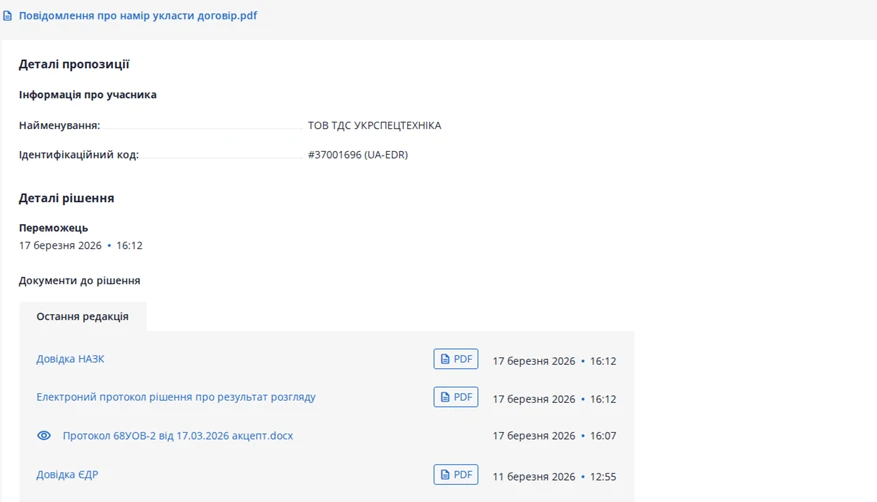Open "Електроний протокол рішення про результат розгляду" link

click(x=176, y=397)
